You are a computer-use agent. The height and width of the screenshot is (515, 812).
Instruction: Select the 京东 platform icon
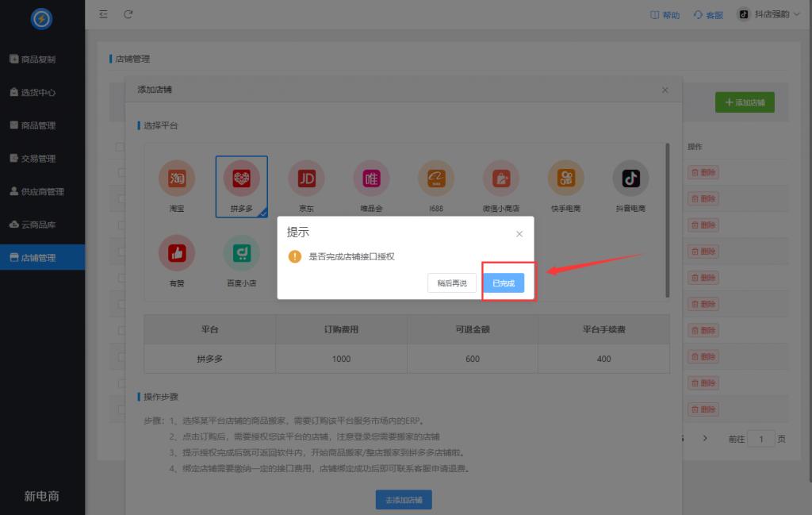pyautogui.click(x=306, y=178)
